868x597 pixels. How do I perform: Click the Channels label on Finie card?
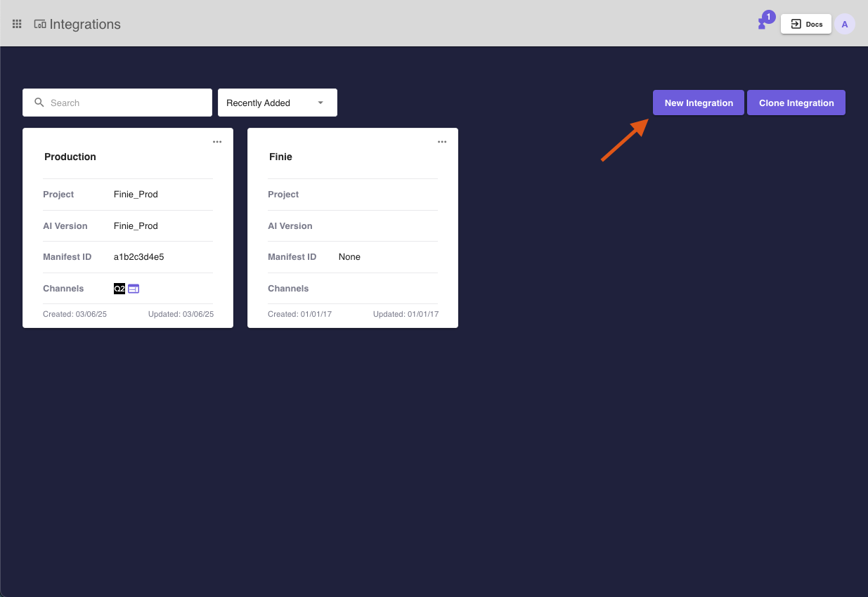coord(288,289)
